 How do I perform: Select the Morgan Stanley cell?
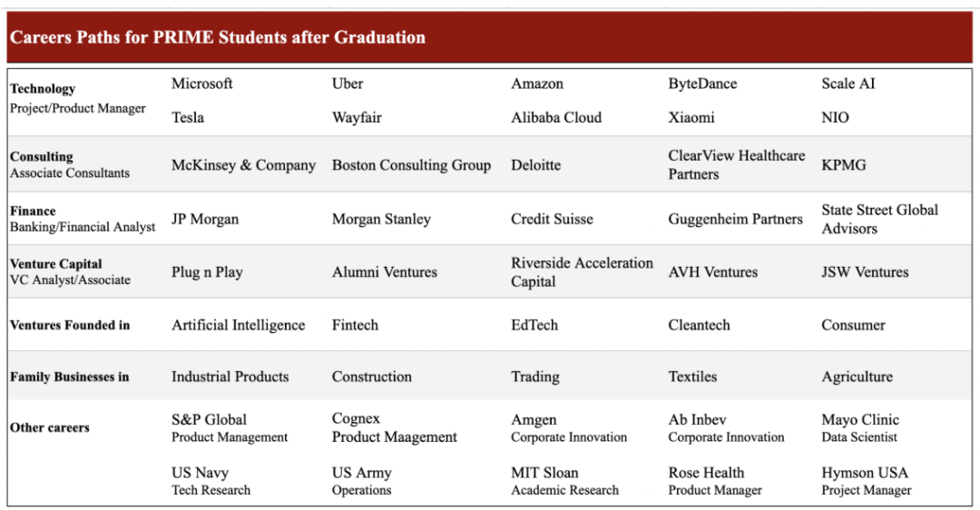(381, 219)
